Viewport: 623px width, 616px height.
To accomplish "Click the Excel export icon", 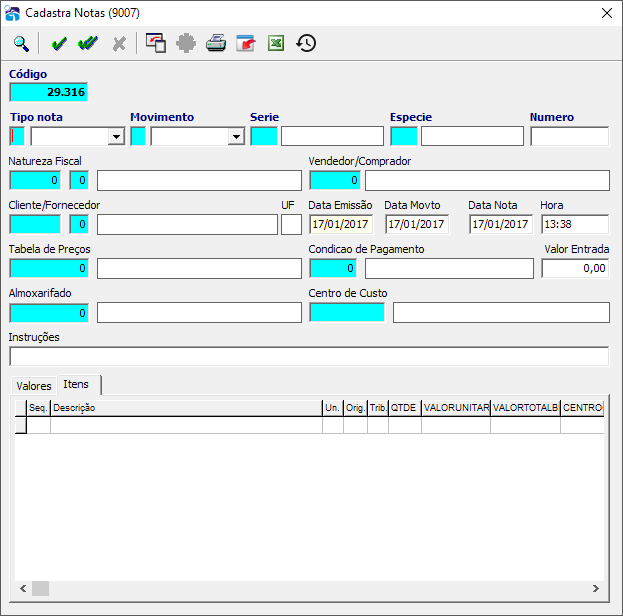I will pyautogui.click(x=276, y=43).
